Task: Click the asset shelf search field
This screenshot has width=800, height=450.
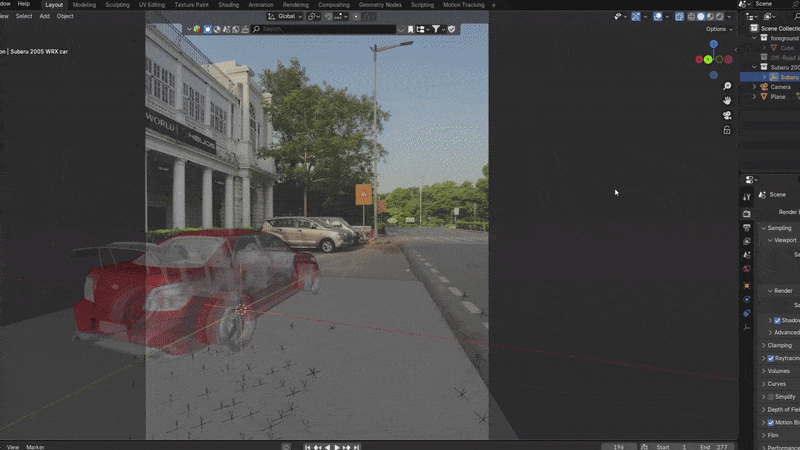Action: tap(323, 29)
